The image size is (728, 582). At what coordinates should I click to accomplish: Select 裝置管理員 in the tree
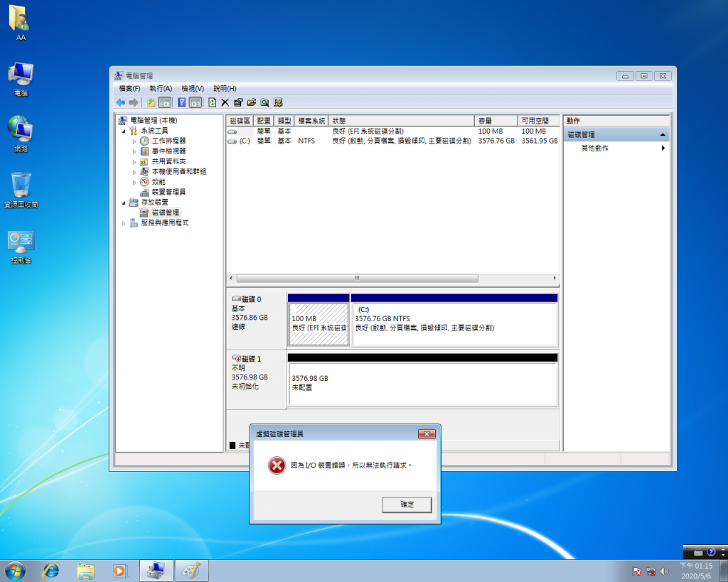[x=168, y=192]
